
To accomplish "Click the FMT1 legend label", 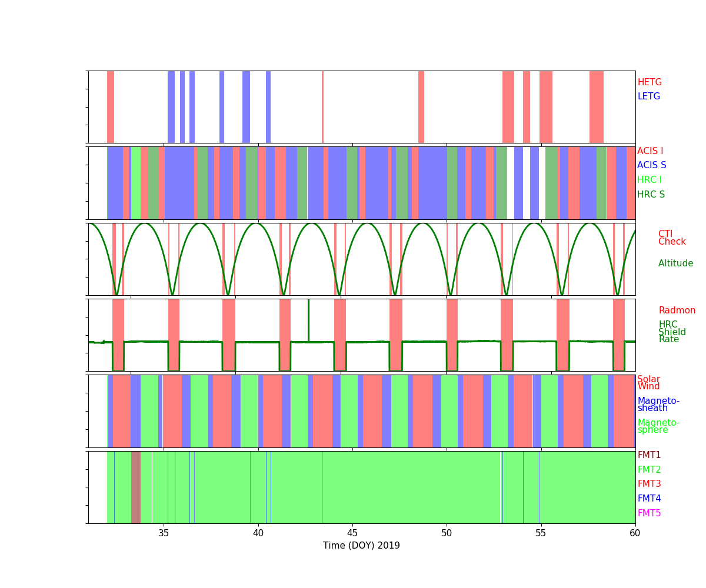I will tap(650, 455).
